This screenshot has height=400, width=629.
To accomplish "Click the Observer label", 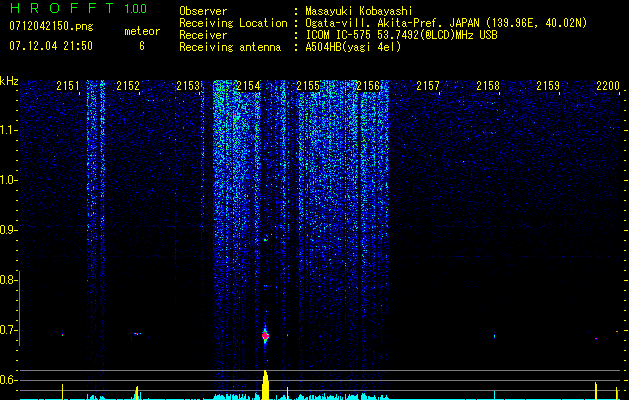I will pyautogui.click(x=203, y=11).
